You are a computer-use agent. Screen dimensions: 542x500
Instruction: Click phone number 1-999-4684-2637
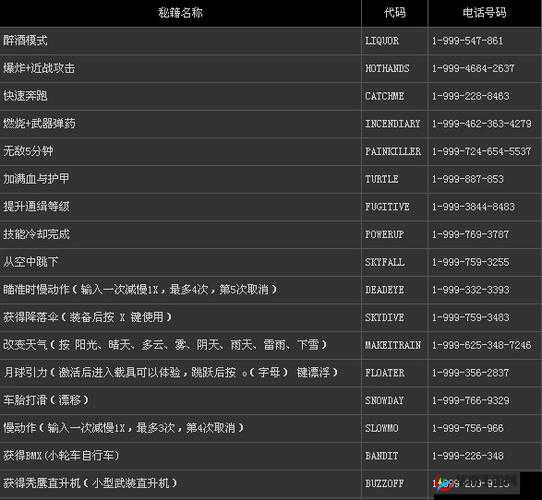[x=473, y=68]
